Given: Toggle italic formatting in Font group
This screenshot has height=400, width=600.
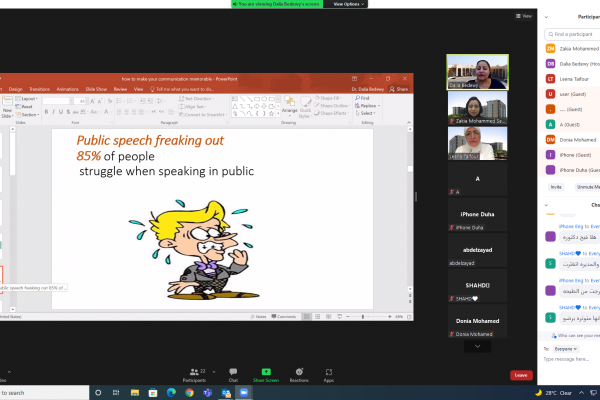Looking at the screenshot, I should [53, 112].
